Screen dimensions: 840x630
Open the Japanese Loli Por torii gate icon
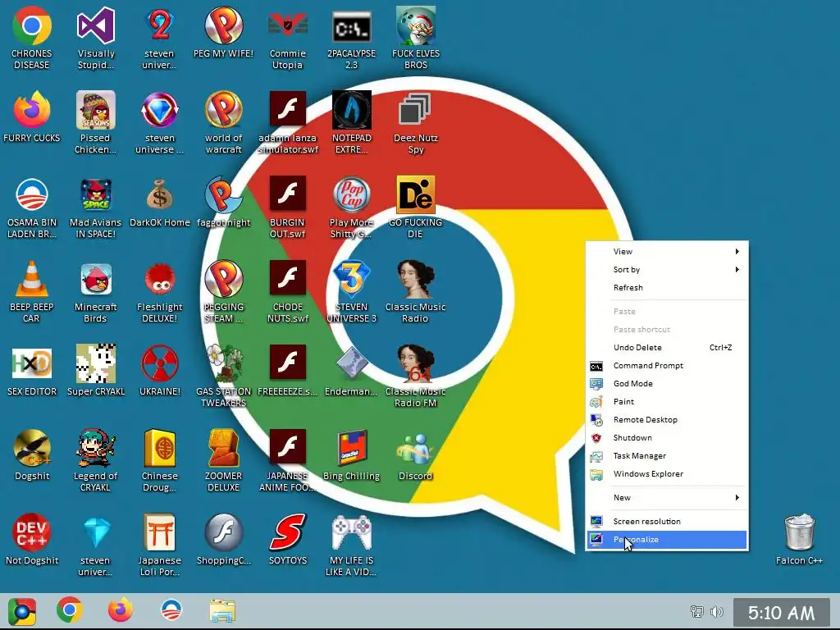(x=160, y=532)
